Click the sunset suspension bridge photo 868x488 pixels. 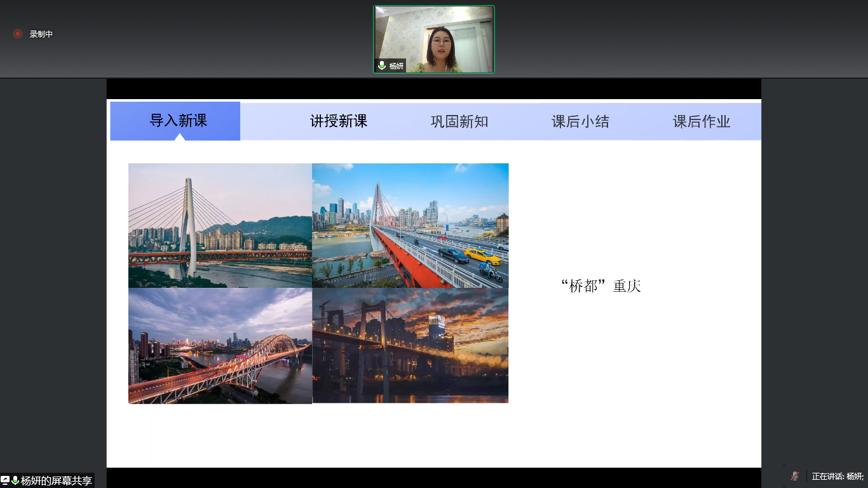point(410,346)
